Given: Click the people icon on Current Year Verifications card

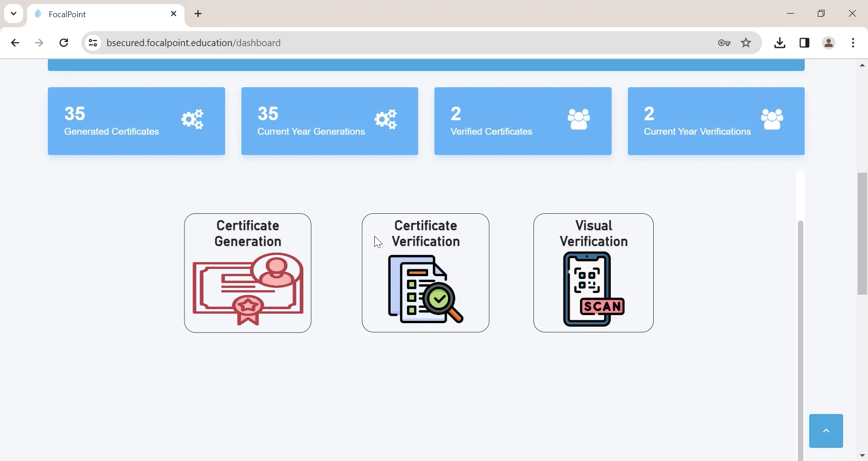Looking at the screenshot, I should click(772, 119).
